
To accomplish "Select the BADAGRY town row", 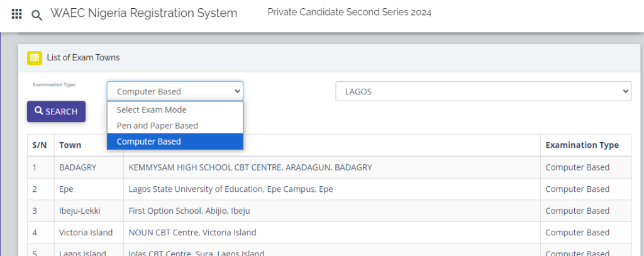I will [x=75, y=167].
